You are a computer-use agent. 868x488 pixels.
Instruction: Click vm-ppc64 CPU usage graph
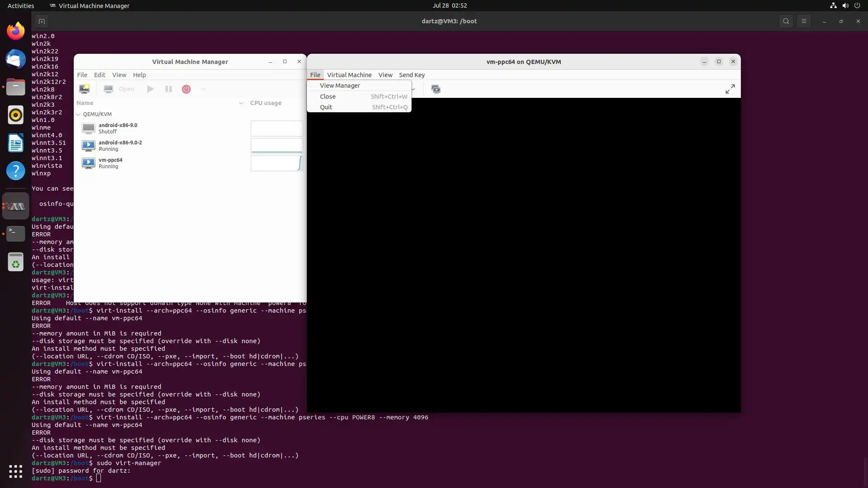pos(277,163)
